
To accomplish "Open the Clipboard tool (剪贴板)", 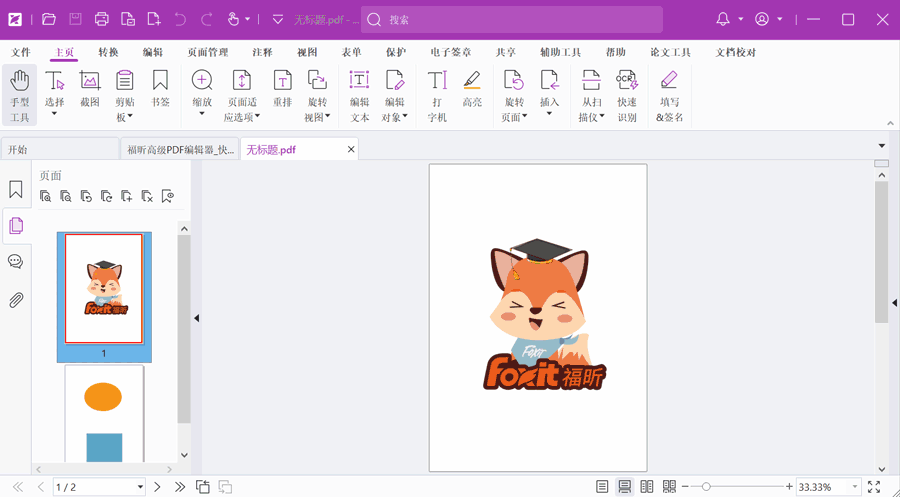I will [x=125, y=95].
